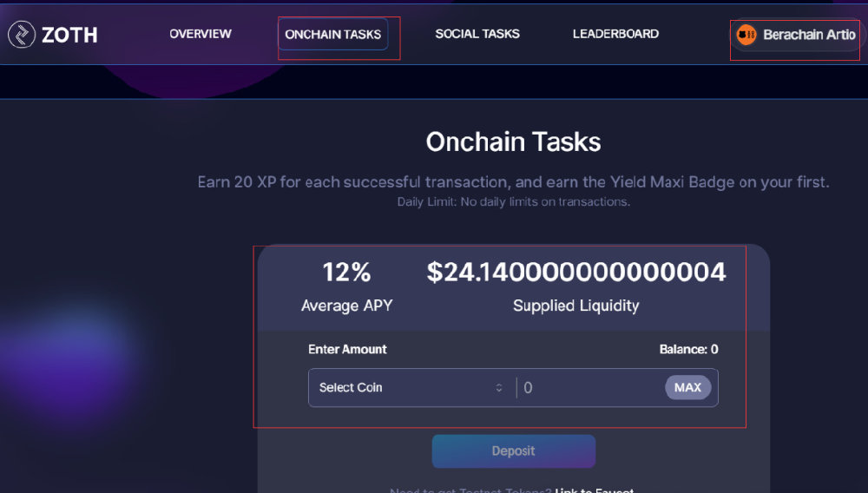Expand the Select Coin dropdown
The height and width of the screenshot is (493, 868).
pyautogui.click(x=411, y=388)
